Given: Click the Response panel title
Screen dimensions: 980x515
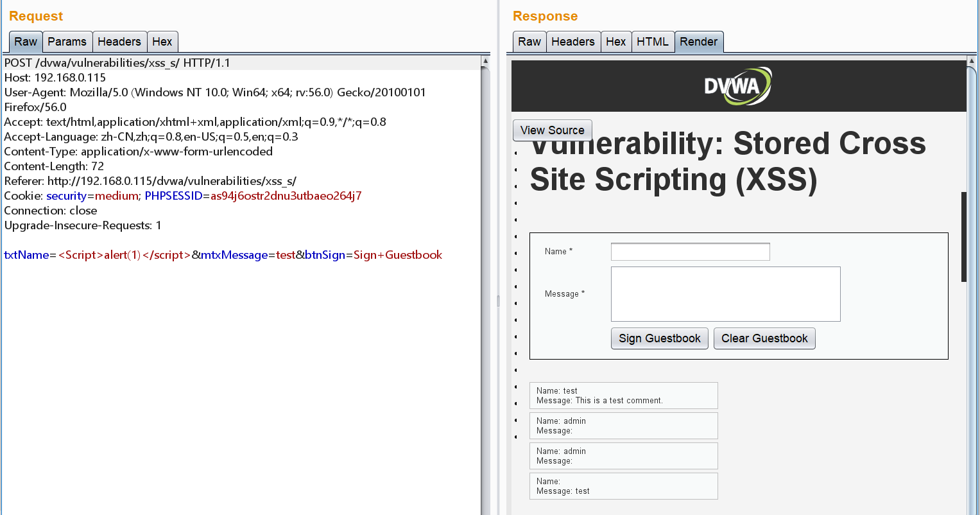Looking at the screenshot, I should click(545, 16).
